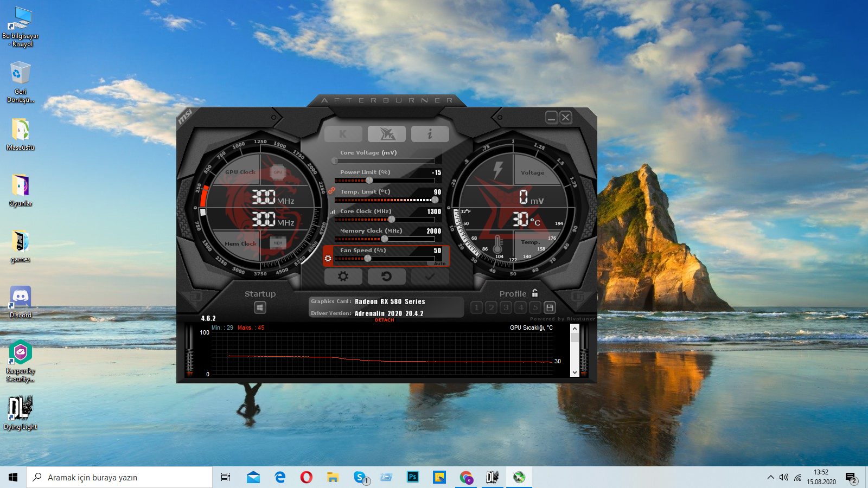Select profile slot 5
868x488 pixels.
(535, 307)
